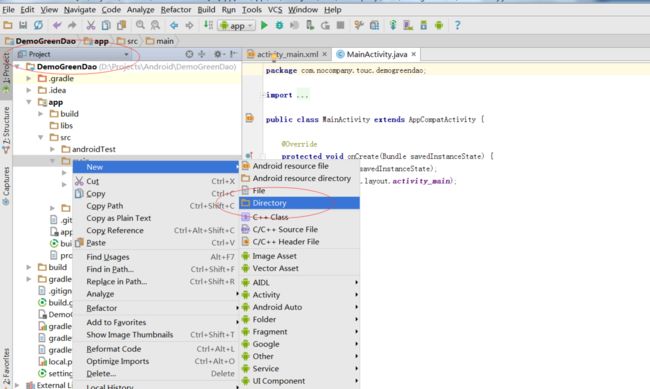Close the MainActivity.java tab

coord(413,54)
